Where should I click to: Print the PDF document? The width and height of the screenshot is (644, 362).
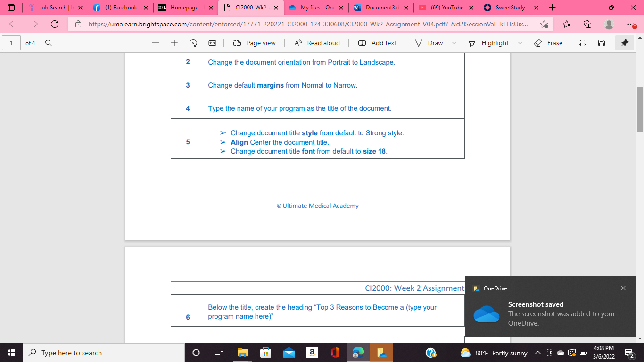583,43
